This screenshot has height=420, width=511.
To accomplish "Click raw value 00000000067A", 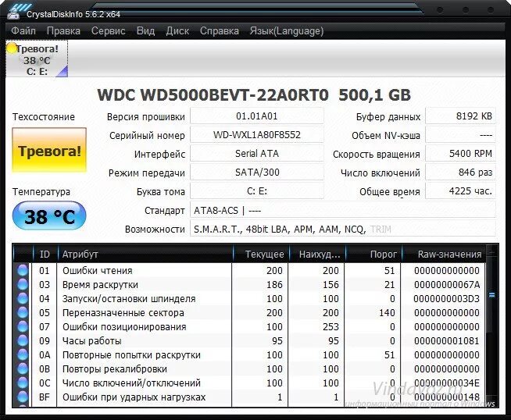I will click(447, 285).
